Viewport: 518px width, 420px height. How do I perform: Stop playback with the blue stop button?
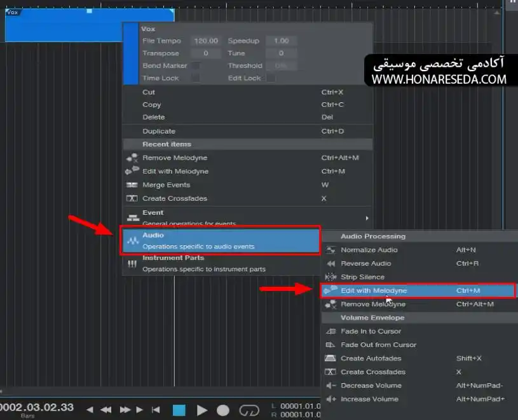[x=179, y=410]
